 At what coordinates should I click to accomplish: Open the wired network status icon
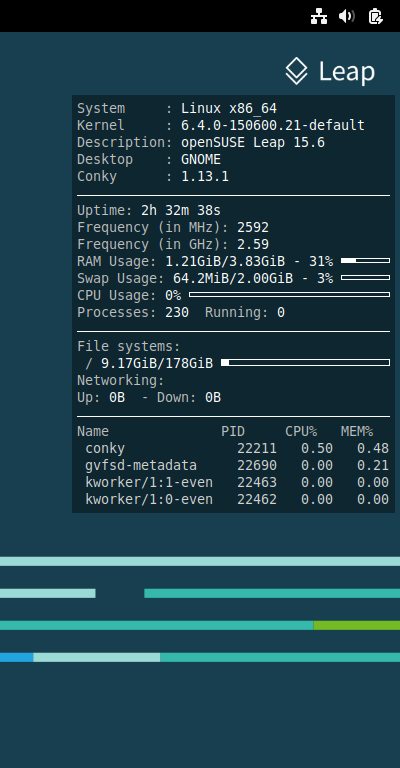[319, 17]
